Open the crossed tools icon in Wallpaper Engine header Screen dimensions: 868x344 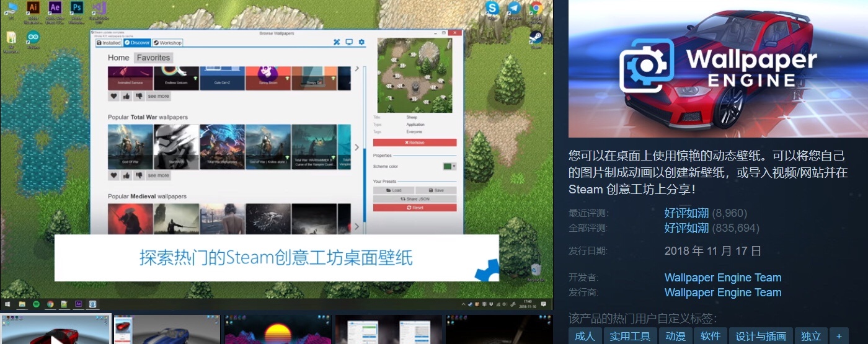tap(337, 42)
